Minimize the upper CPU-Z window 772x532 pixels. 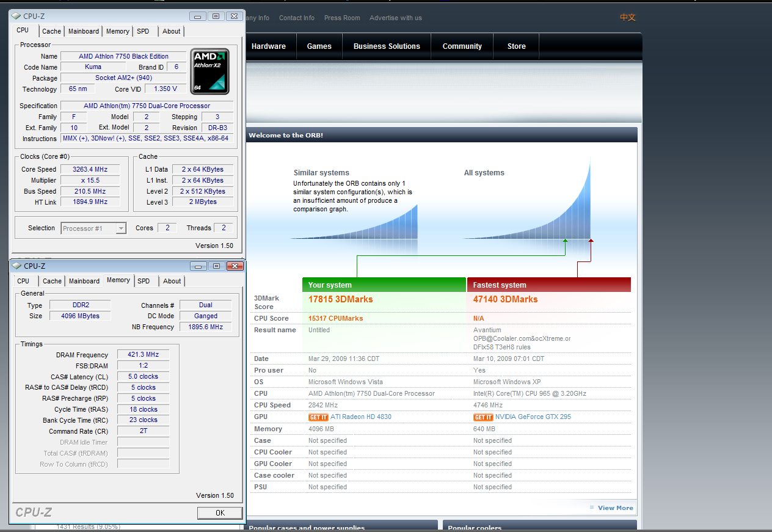pos(198,16)
